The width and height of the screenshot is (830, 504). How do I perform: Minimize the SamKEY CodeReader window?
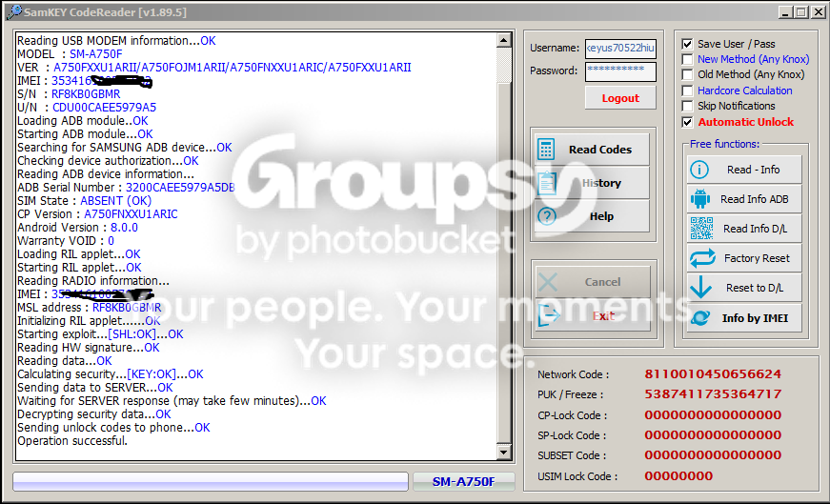785,12
